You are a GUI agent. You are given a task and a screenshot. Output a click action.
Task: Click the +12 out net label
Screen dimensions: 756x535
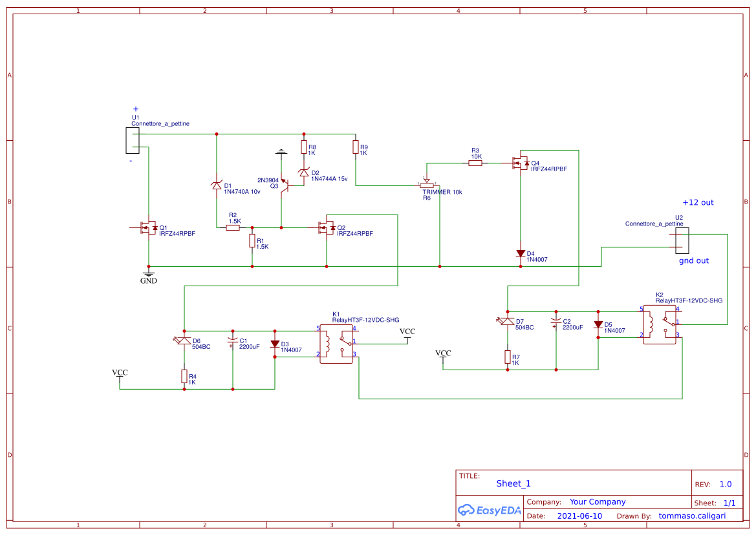(698, 202)
